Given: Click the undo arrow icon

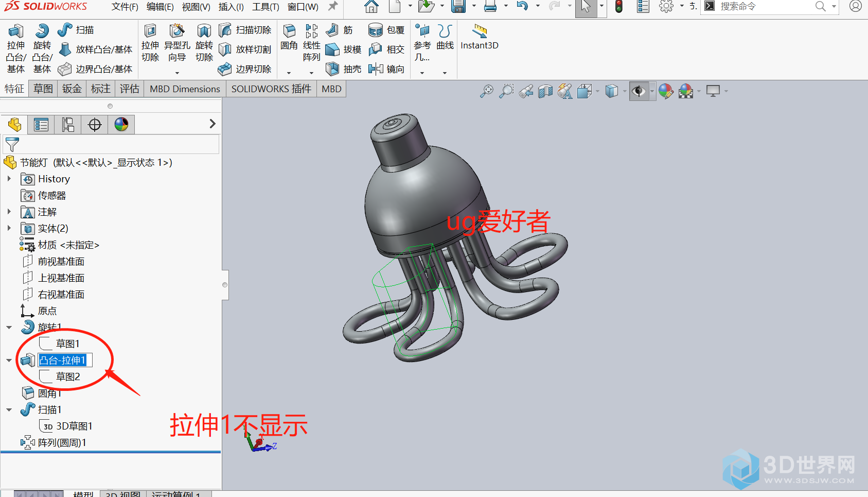Looking at the screenshot, I should point(522,6).
